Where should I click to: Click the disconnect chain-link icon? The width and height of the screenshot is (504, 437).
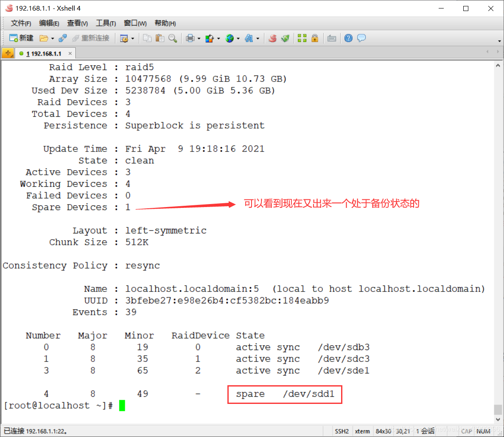pos(63,38)
